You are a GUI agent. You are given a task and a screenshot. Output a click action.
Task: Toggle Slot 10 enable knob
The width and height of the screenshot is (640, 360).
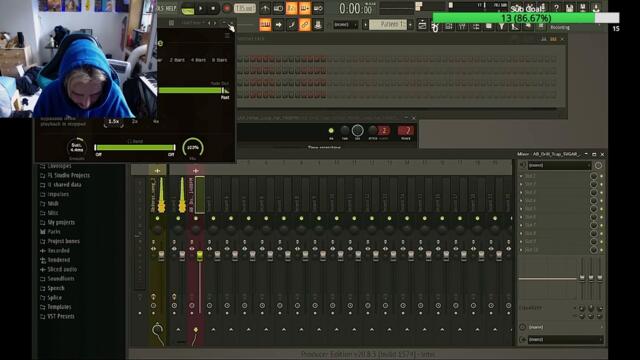(593, 250)
